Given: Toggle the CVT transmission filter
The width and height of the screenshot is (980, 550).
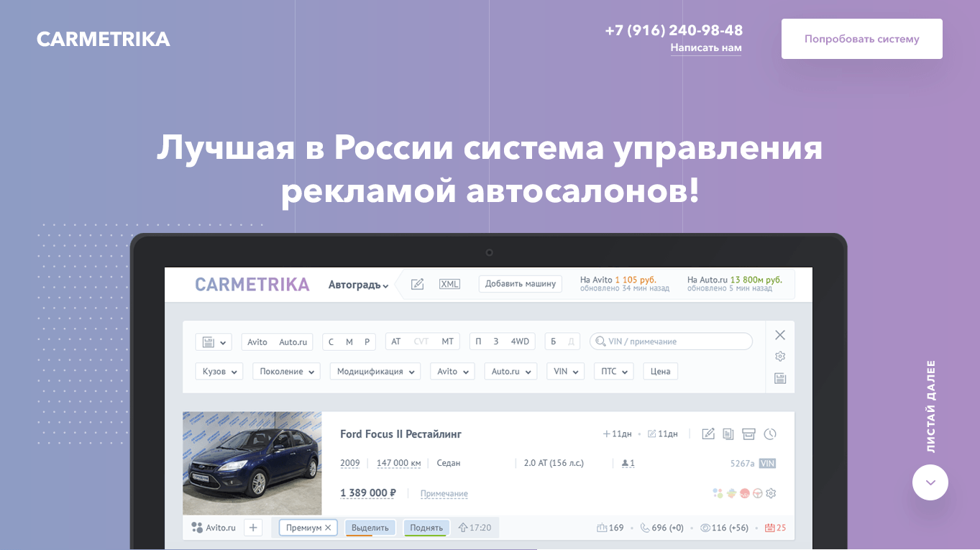Looking at the screenshot, I should [421, 342].
